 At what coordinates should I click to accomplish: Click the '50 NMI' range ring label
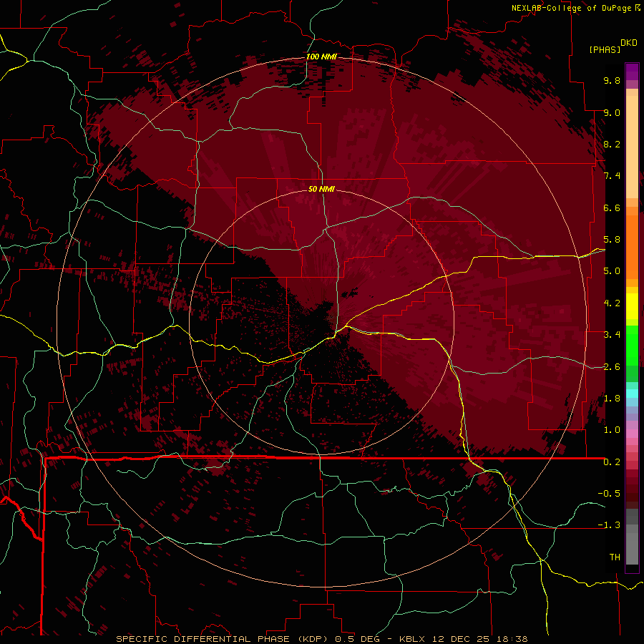[x=321, y=189]
